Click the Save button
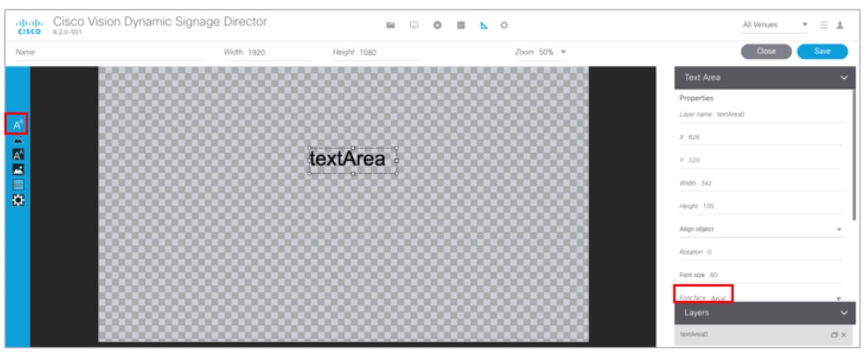The image size is (868, 358). pos(822,51)
